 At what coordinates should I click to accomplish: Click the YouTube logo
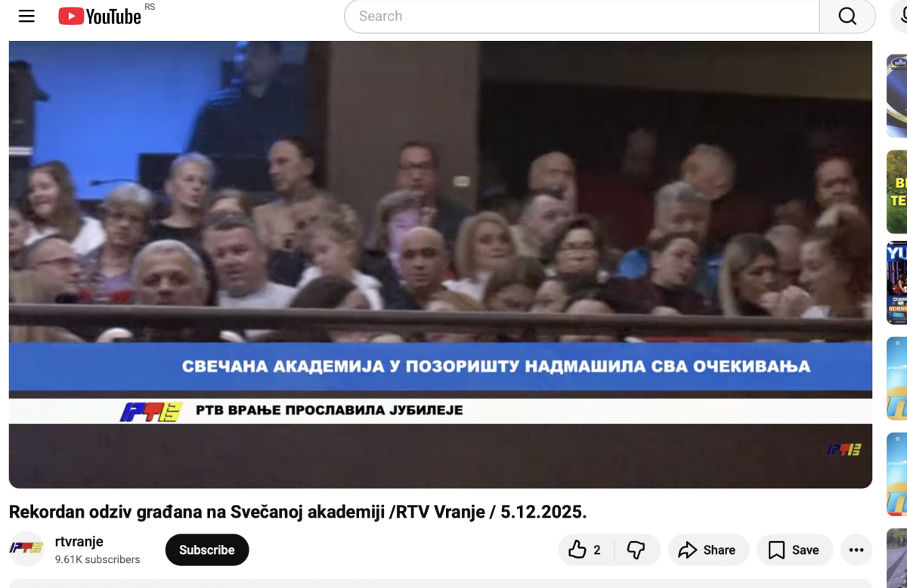click(100, 16)
